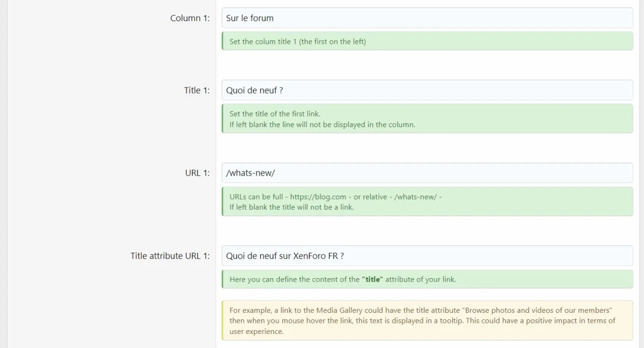Click the "Set the colum title 1" hint
This screenshot has width=644, height=348.
click(x=297, y=42)
